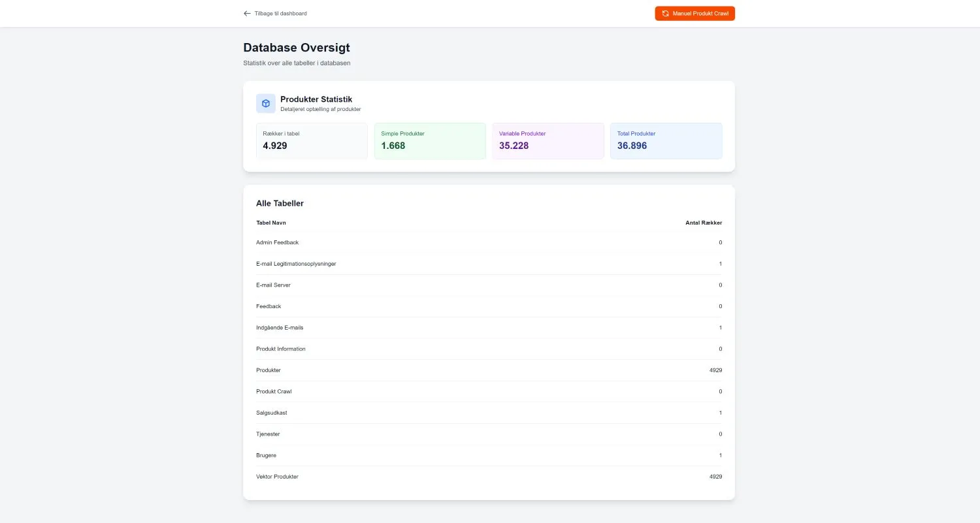Select the Produkt Crawl table row
The width and height of the screenshot is (980, 523).
489,391
